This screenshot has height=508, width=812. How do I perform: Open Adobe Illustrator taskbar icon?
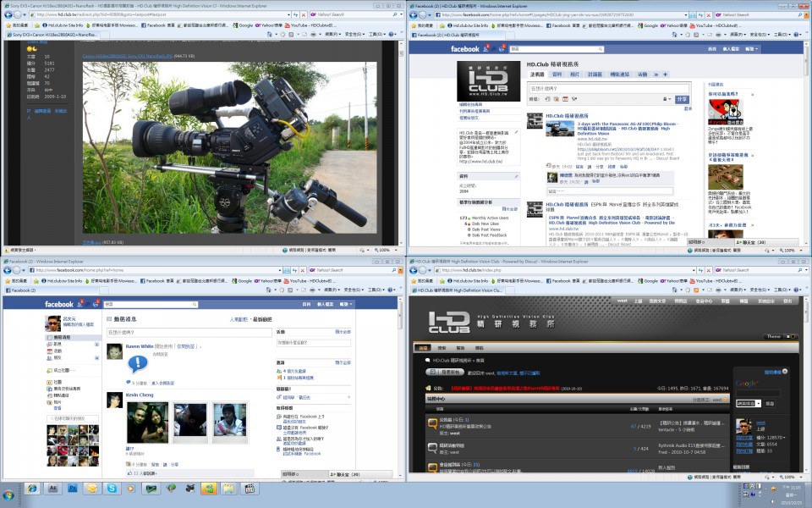coord(52,489)
